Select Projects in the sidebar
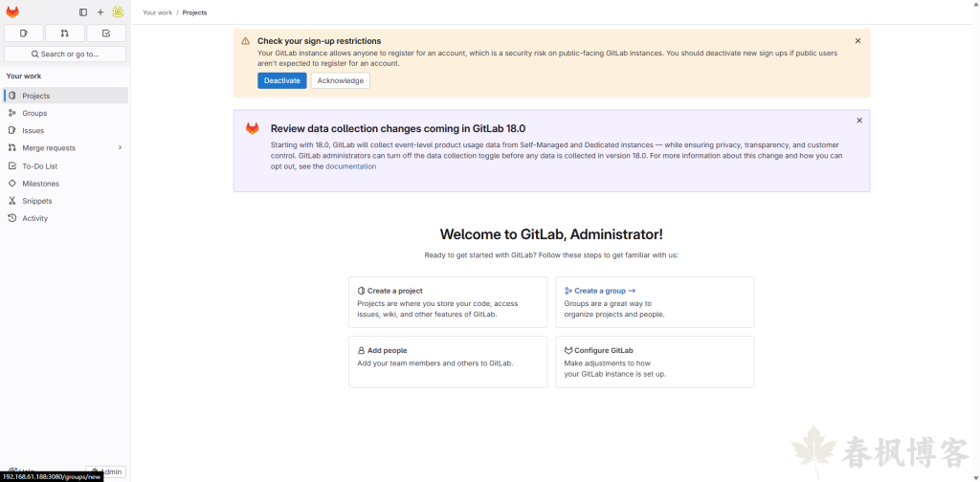The height and width of the screenshot is (482, 980). pyautogui.click(x=66, y=96)
